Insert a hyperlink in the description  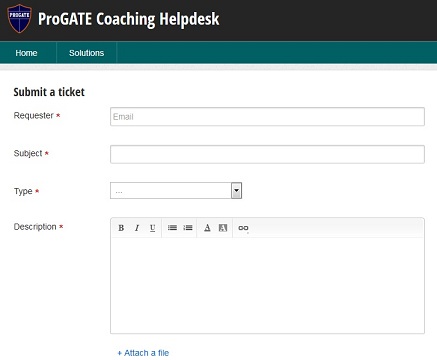[243, 228]
